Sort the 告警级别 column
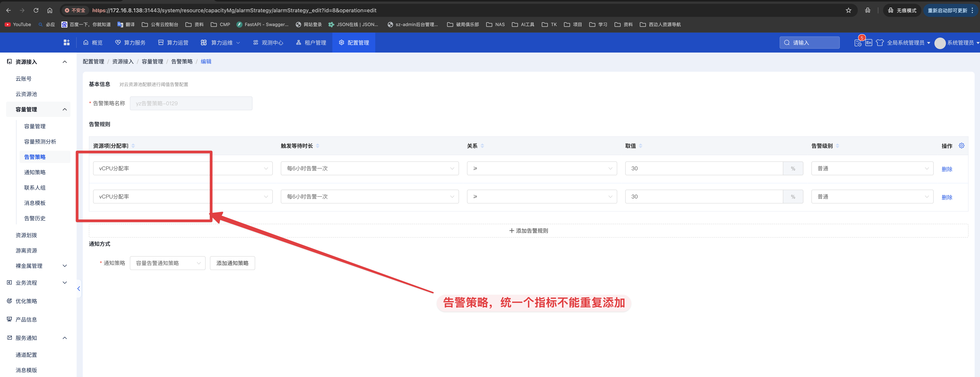 tap(837, 146)
